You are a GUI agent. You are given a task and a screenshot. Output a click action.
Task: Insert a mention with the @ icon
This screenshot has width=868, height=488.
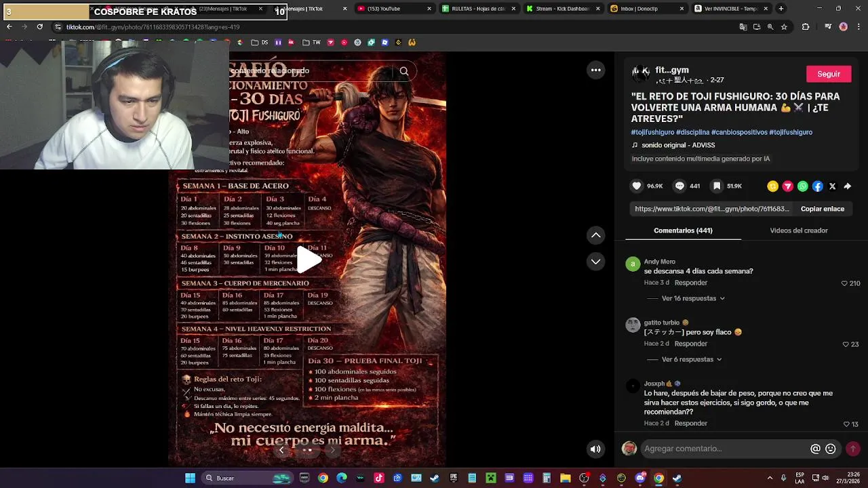click(816, 449)
